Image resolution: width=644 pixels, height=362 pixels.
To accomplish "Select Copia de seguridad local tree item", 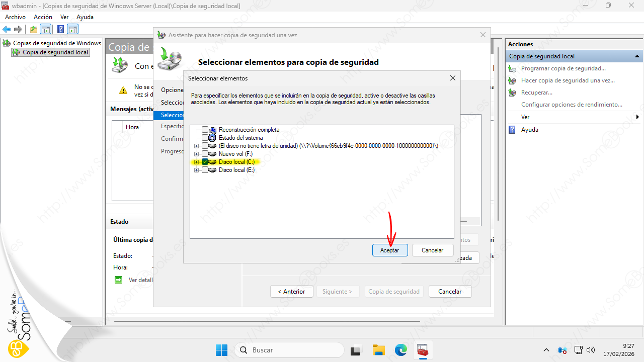I will (55, 52).
